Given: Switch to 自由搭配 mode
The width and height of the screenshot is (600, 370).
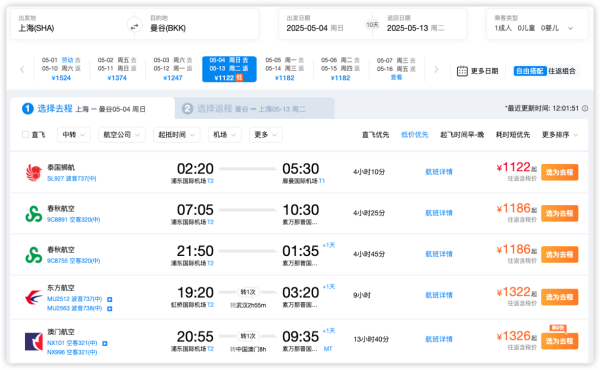Looking at the screenshot, I should coord(530,71).
